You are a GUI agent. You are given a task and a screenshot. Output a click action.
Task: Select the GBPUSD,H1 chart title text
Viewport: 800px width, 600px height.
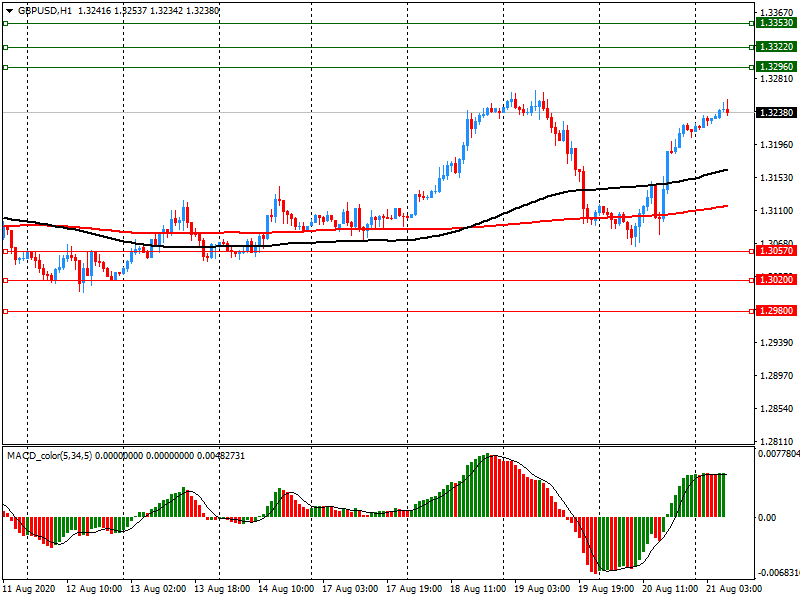pos(45,11)
